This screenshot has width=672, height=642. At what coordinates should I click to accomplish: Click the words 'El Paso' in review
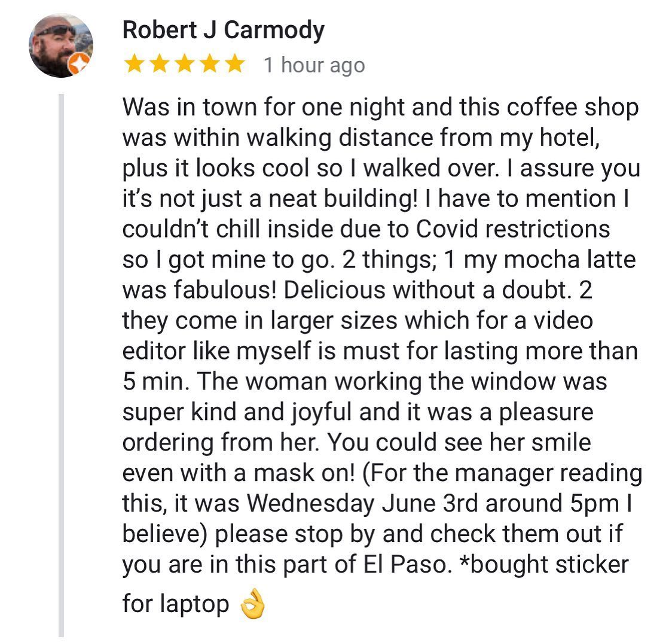coord(407,564)
